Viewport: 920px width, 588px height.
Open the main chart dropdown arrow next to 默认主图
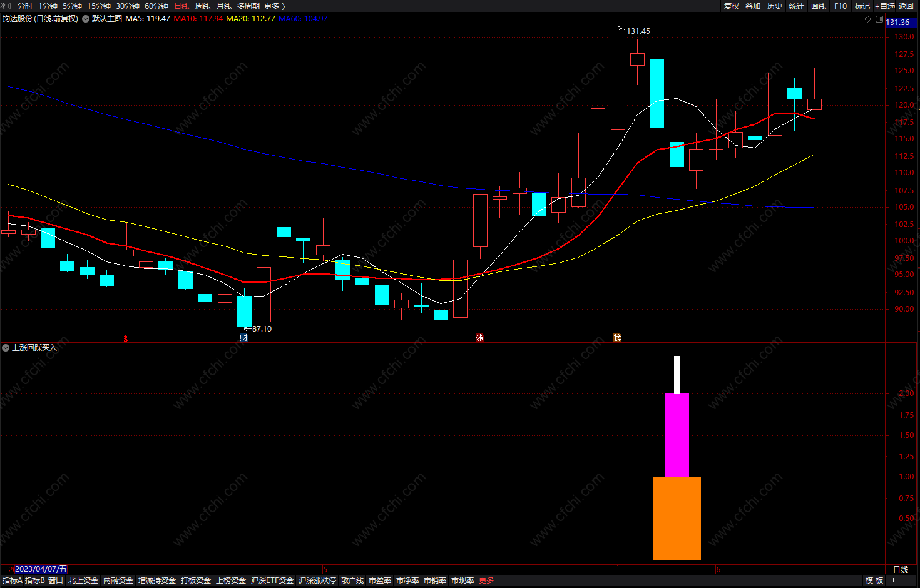[x=86, y=19]
